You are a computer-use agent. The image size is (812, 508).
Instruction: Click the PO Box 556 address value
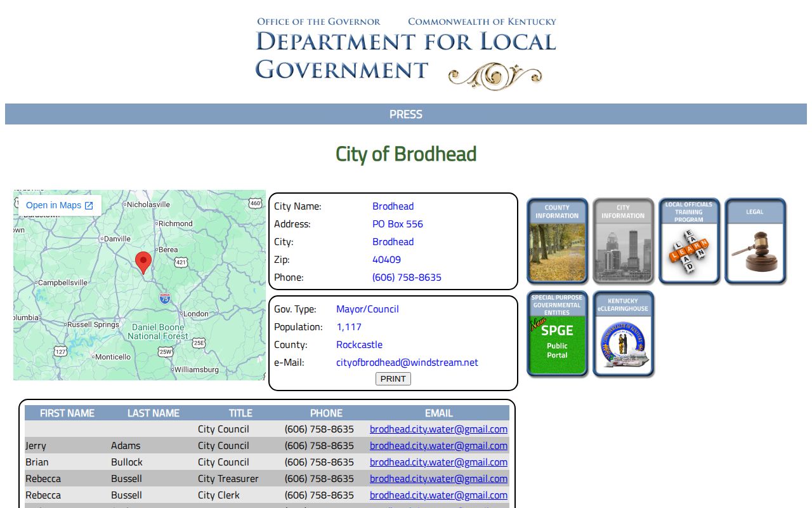[398, 224]
